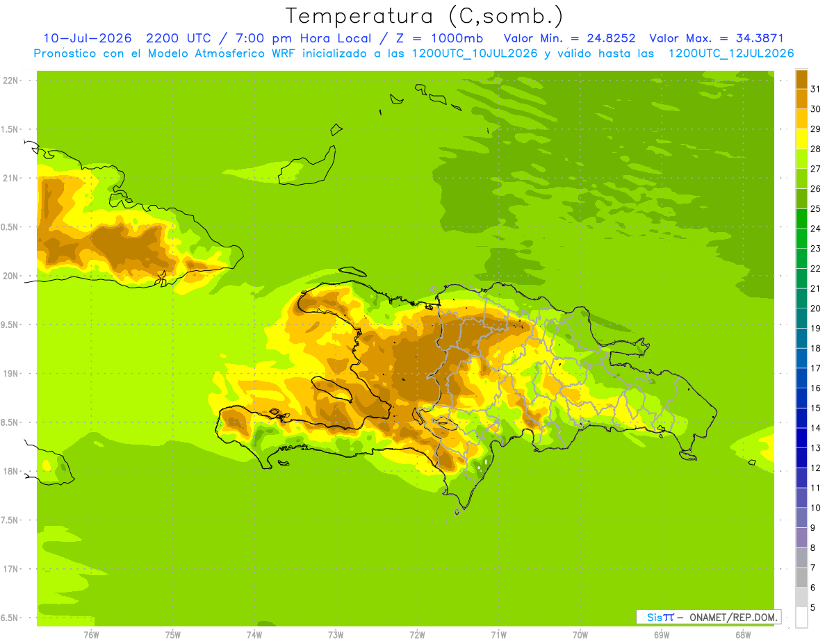Image resolution: width=834 pixels, height=644 pixels.
Task: Pick the legend swatch between 29 and 30
Action: 801,119
